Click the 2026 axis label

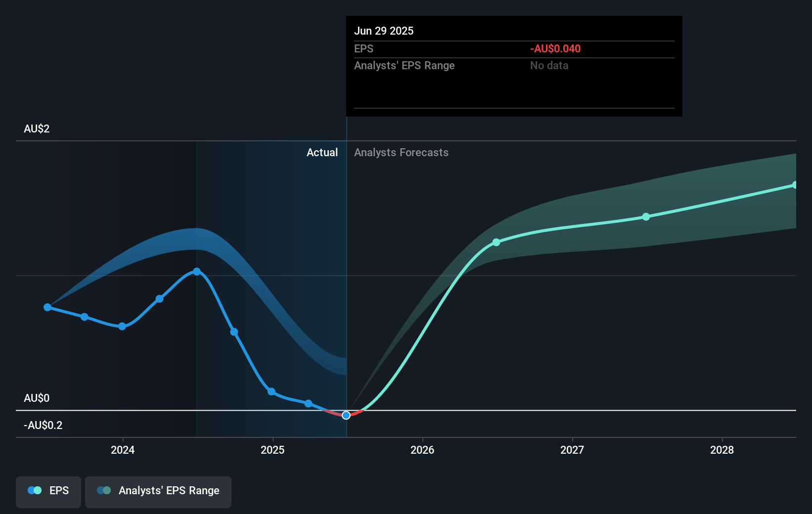pos(422,450)
